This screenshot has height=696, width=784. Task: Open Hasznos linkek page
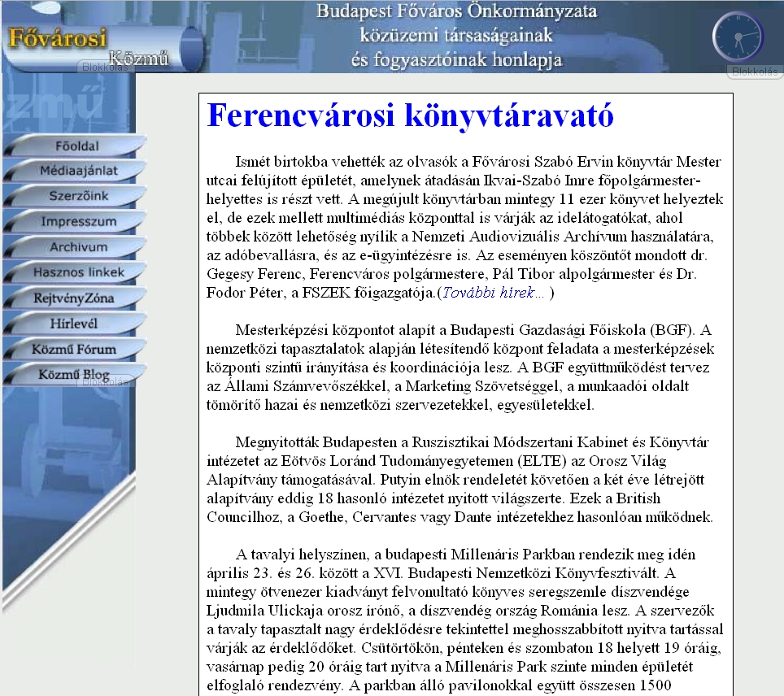coord(75,272)
